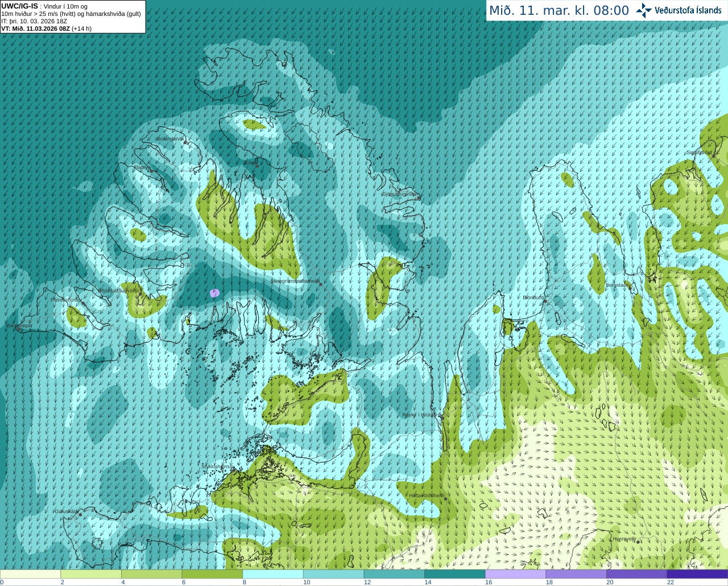The height and width of the screenshot is (586, 728).
Task: Select the 16–18 m/s legend color swatch
Action: point(515,574)
